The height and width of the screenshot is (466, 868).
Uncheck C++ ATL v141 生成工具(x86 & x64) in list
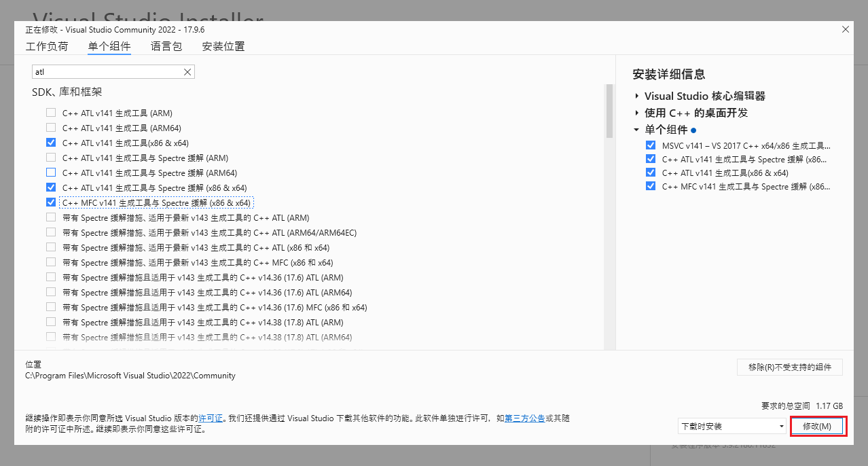51,143
